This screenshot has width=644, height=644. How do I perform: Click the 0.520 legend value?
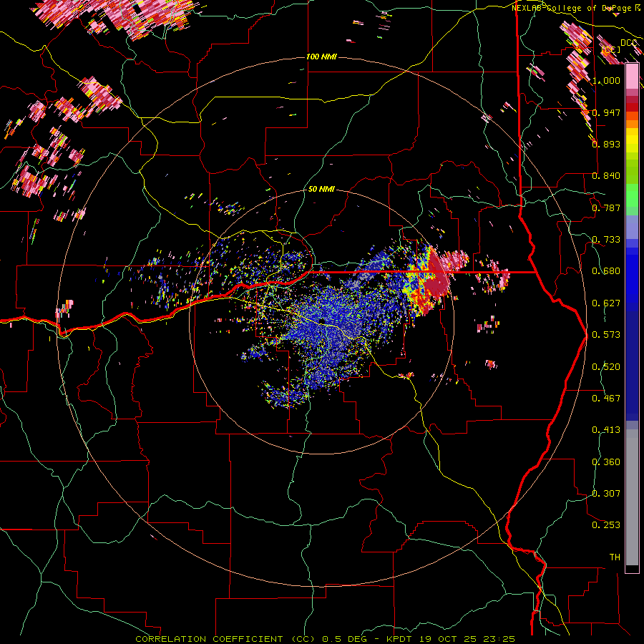[x=606, y=367]
